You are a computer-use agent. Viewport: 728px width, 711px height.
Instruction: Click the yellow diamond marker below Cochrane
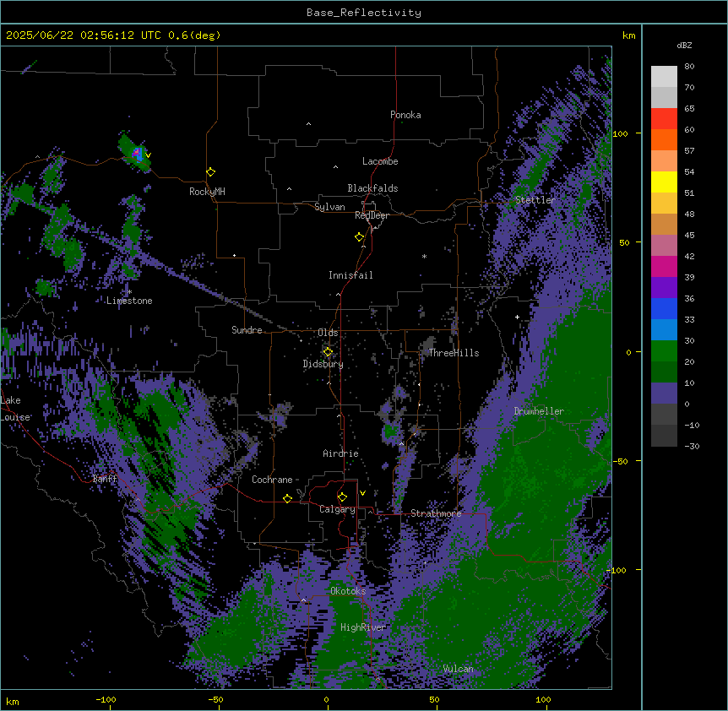pyautogui.click(x=287, y=498)
